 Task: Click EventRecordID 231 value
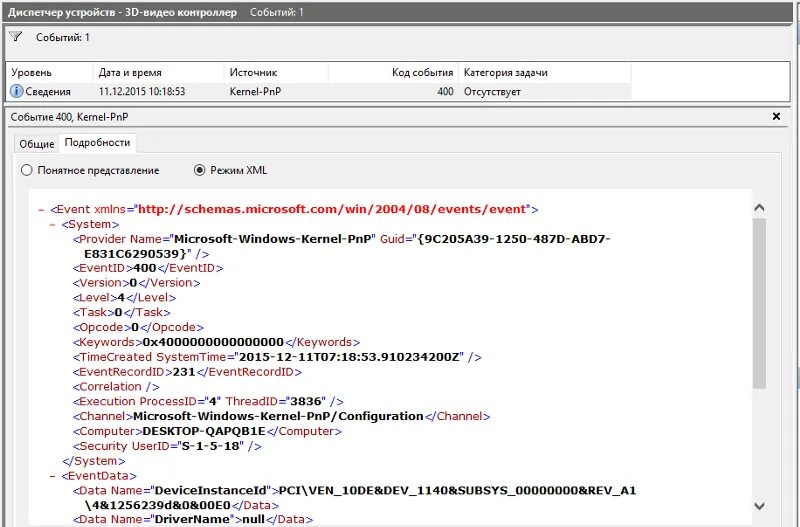click(x=184, y=371)
